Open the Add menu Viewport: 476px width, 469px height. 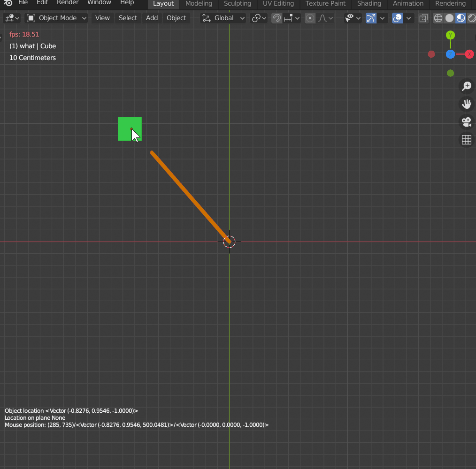pyautogui.click(x=152, y=18)
